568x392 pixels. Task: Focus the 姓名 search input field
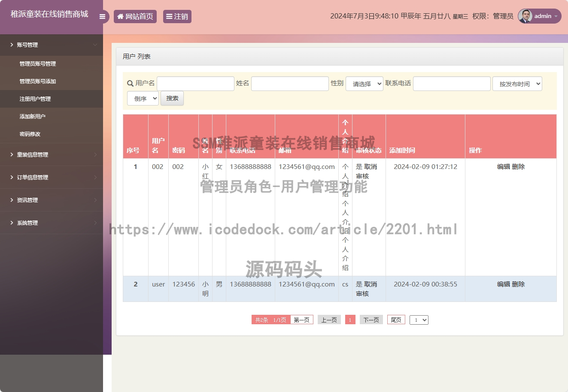coord(290,84)
